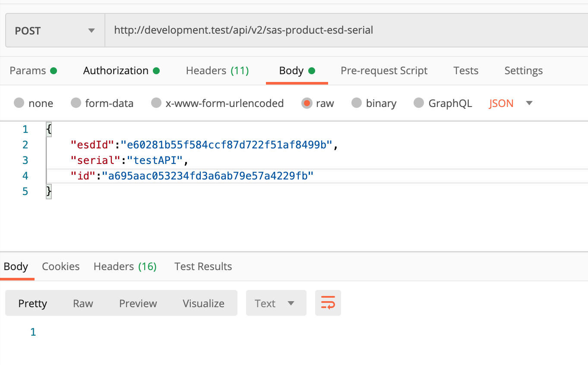The width and height of the screenshot is (588, 365).
Task: Select x-www-form-urlencoded radio button
Action: (156, 103)
